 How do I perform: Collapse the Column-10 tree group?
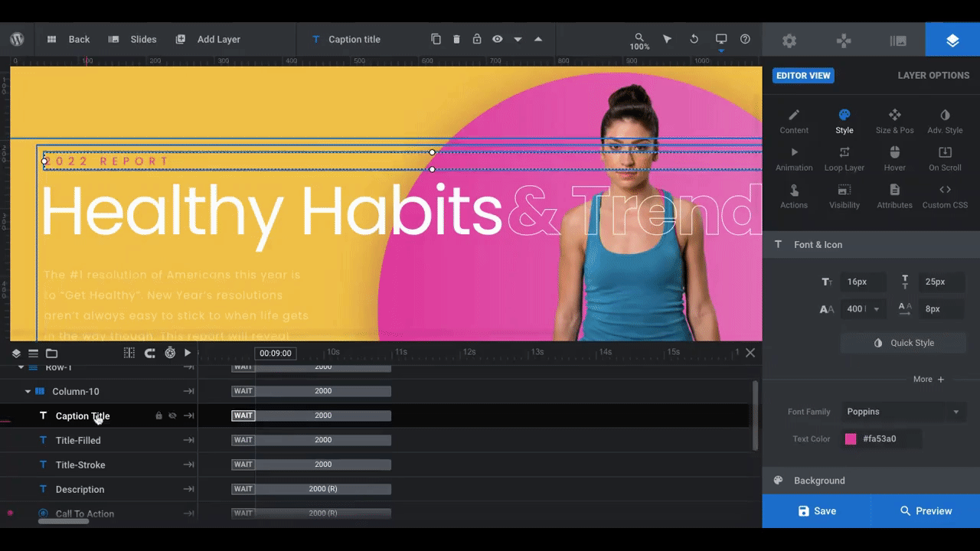pyautogui.click(x=28, y=392)
